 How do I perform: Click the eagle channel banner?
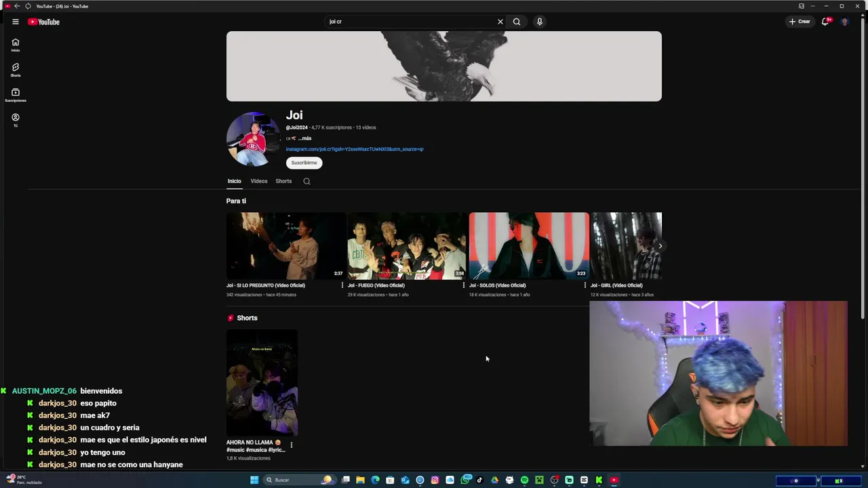click(444, 66)
